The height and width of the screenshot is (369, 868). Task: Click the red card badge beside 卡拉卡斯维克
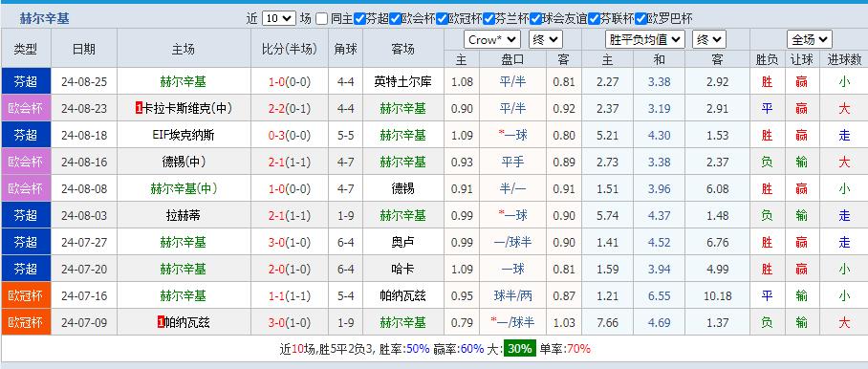(139, 108)
